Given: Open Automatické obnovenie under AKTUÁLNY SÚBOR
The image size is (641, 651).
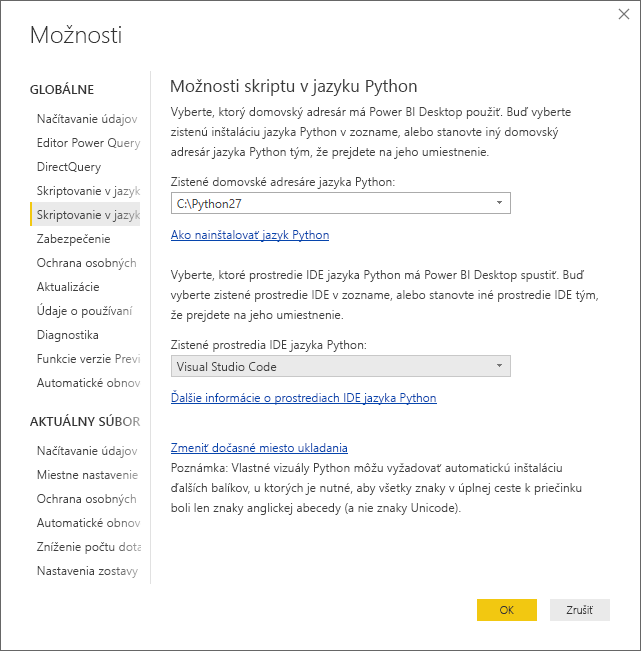Looking at the screenshot, I should [88, 523].
